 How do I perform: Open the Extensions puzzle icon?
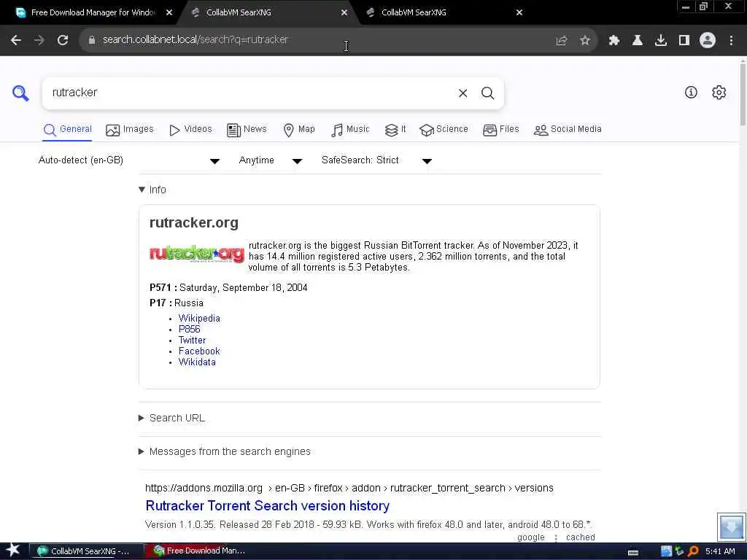point(614,41)
